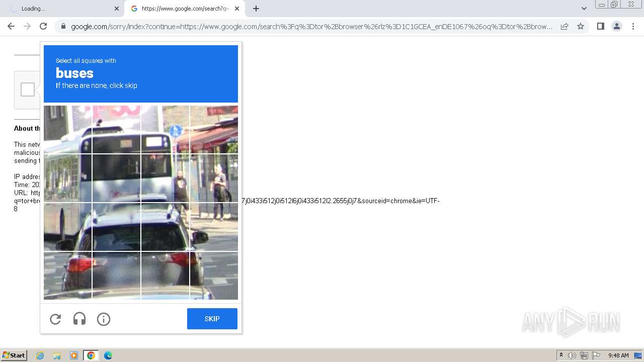The height and width of the screenshot is (362, 644).
Task: Bookmark this tab with star icon
Action: pyautogui.click(x=581, y=26)
